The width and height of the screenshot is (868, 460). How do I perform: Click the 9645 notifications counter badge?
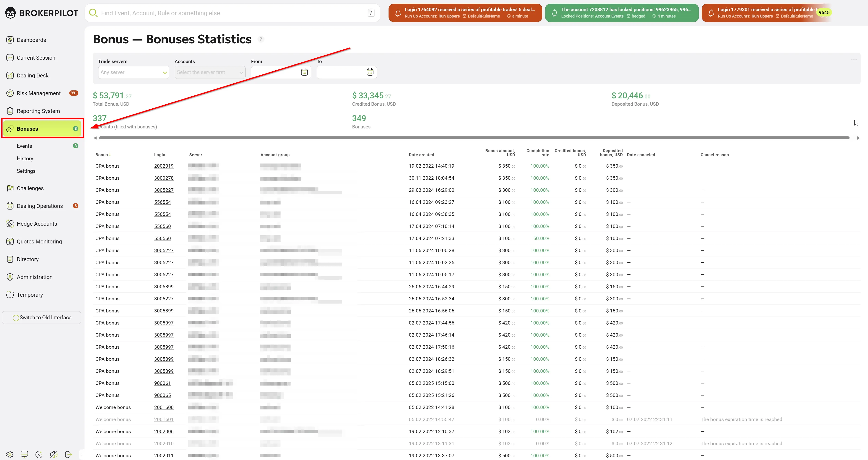point(824,13)
